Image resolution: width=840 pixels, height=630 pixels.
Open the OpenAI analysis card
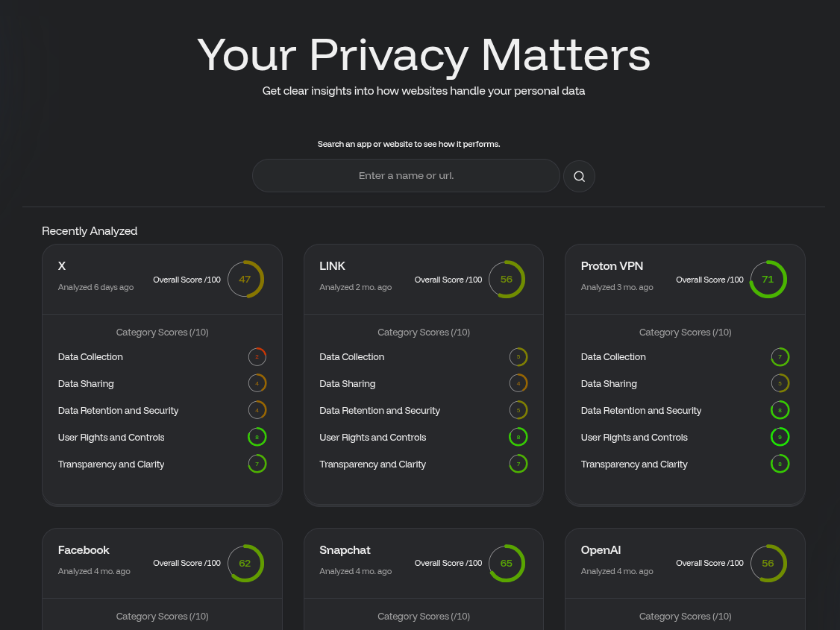pos(601,550)
